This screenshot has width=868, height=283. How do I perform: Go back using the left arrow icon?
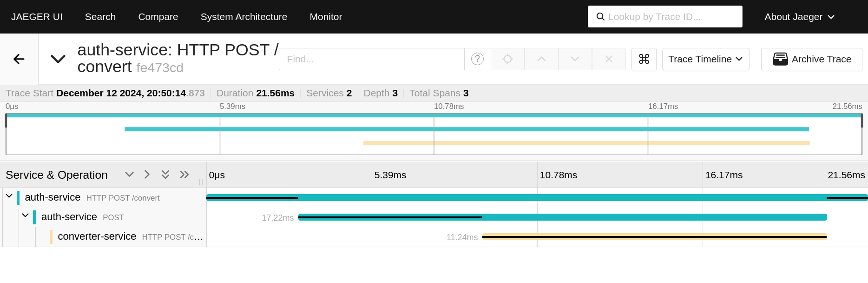click(x=19, y=59)
